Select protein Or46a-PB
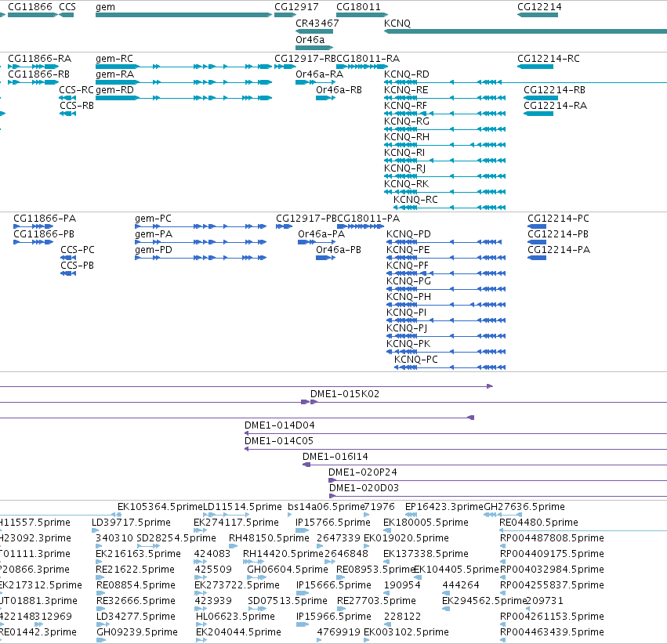Image resolution: width=667 pixels, height=644 pixels. tap(325, 258)
